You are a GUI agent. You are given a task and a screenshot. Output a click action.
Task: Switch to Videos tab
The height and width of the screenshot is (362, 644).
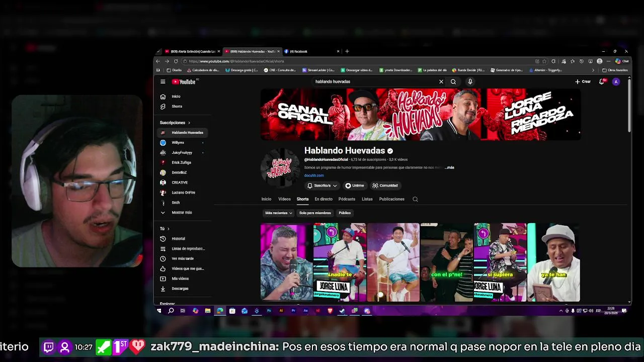(x=284, y=199)
